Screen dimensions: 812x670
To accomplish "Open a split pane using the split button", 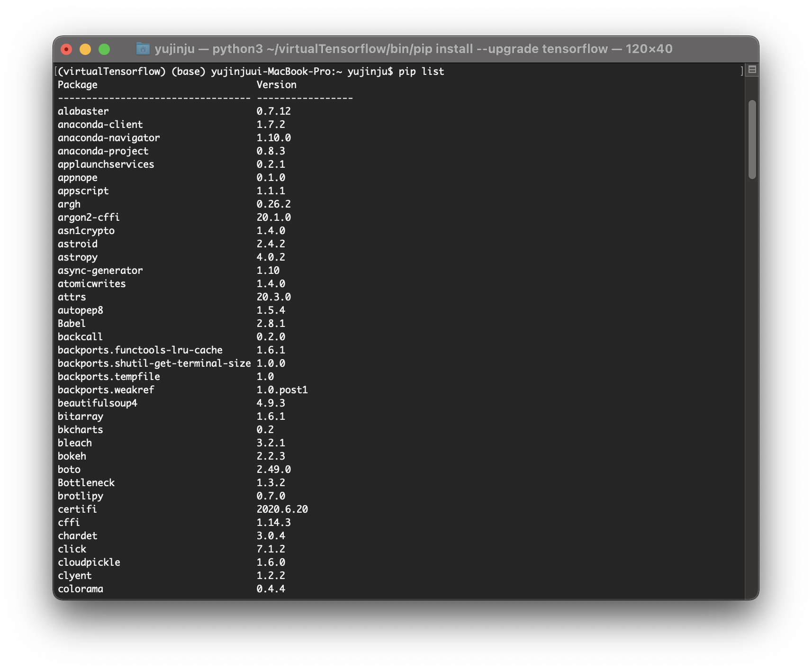I will tap(752, 69).
